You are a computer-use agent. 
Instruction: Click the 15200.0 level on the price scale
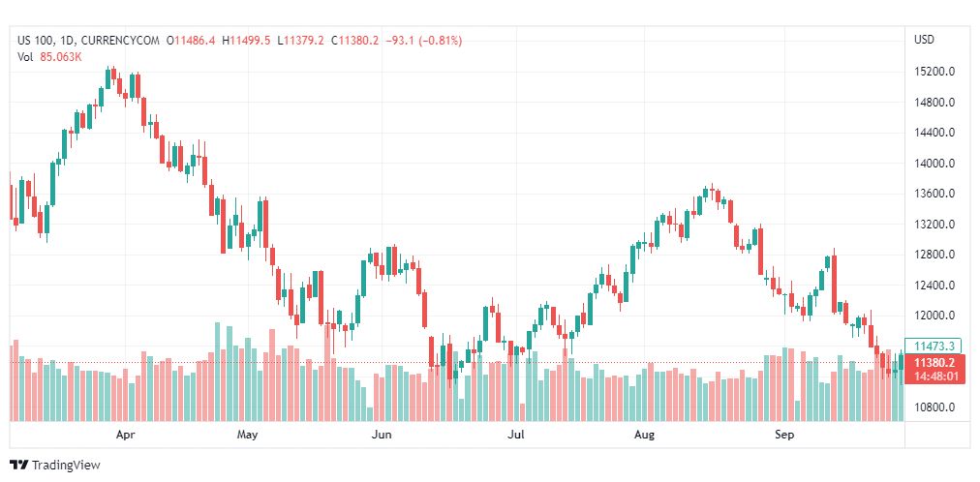935,72
